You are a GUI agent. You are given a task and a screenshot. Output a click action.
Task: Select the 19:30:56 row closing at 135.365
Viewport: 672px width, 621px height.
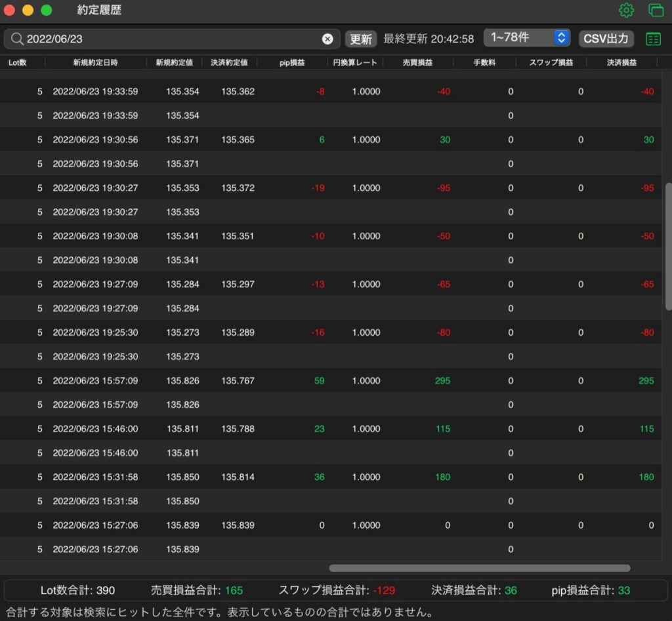tap(331, 140)
